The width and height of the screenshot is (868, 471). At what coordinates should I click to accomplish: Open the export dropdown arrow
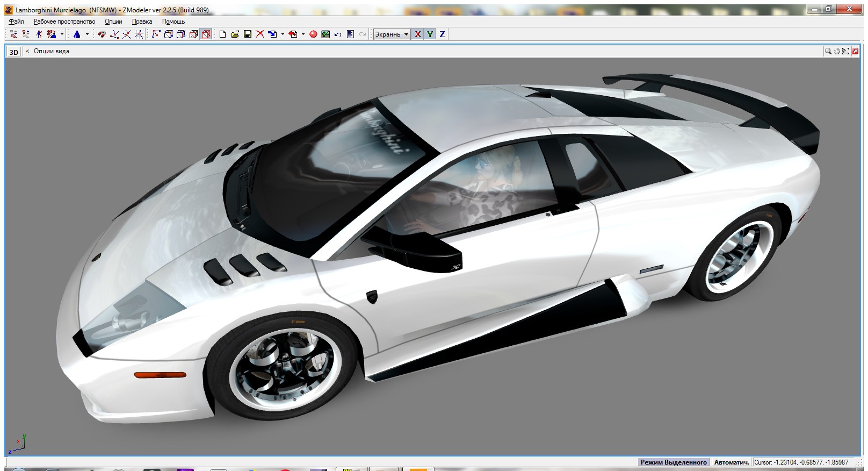pyautogui.click(x=303, y=34)
